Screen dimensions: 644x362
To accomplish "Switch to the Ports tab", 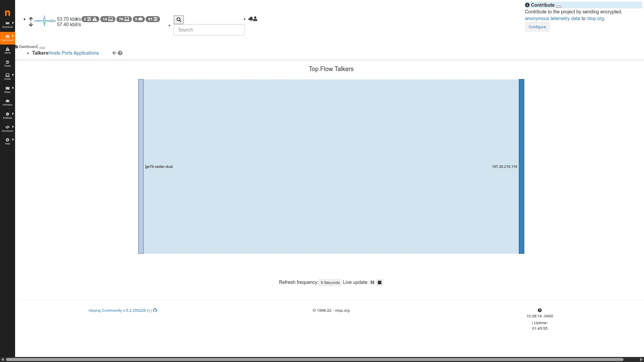I will tap(67, 53).
